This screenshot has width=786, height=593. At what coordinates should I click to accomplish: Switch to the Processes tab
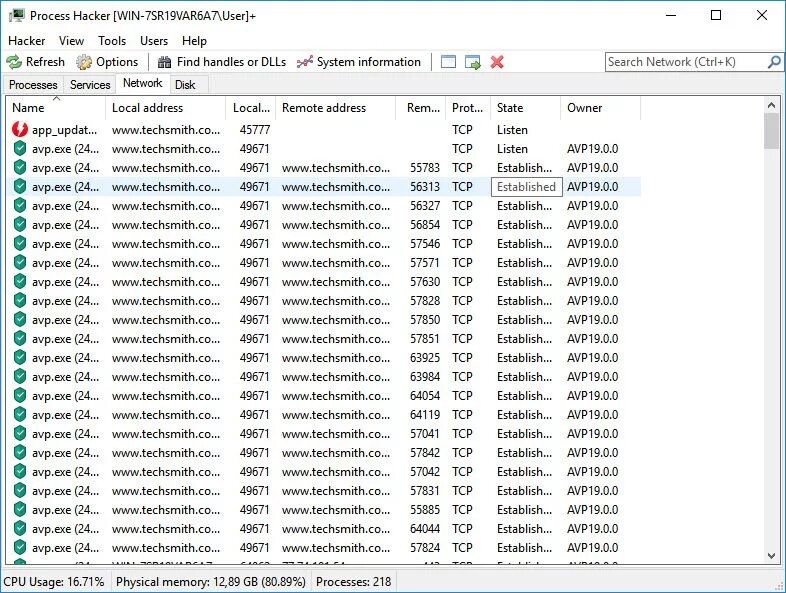tap(33, 85)
